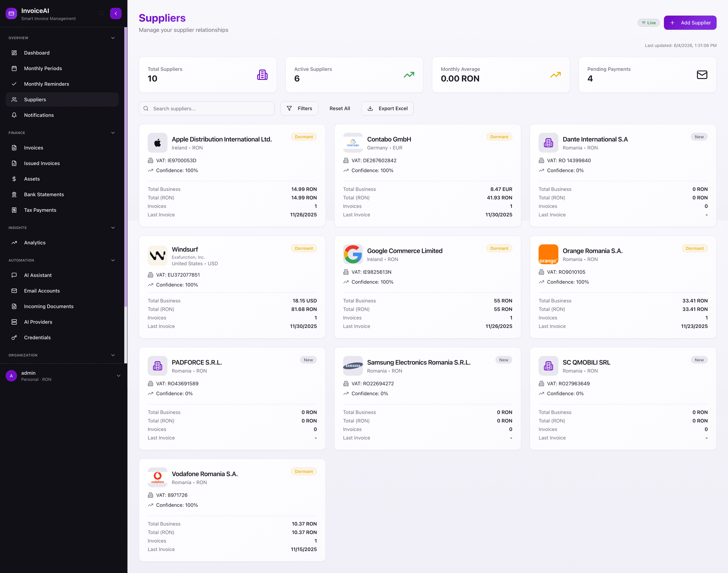Image resolution: width=728 pixels, height=573 pixels.
Task: Go to Monthly Periods
Action: (x=62, y=68)
